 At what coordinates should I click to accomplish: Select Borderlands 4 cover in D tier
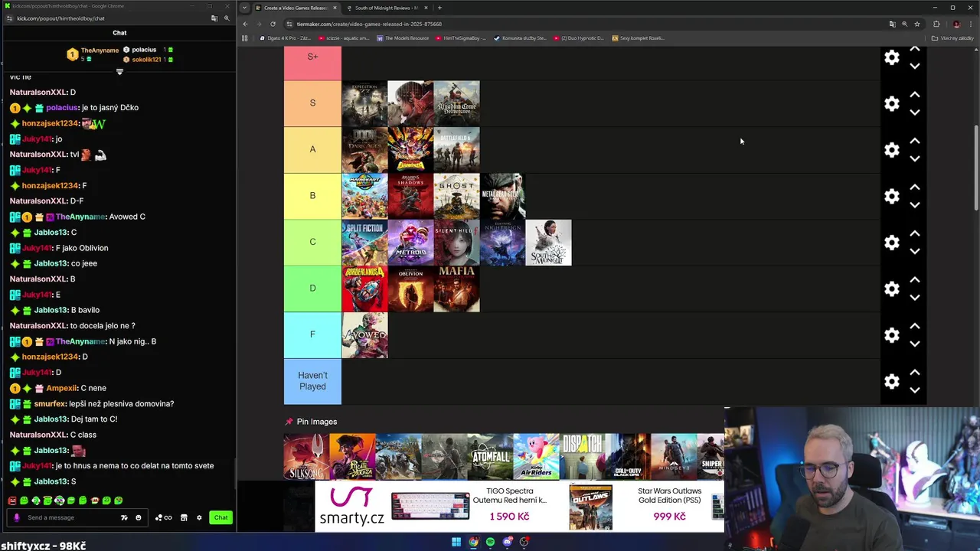tap(364, 289)
